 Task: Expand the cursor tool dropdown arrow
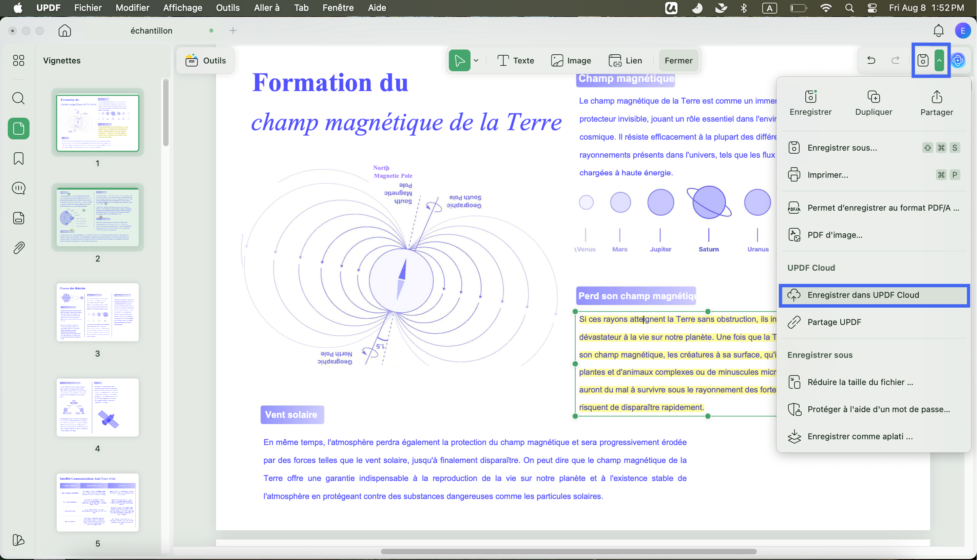coord(476,60)
